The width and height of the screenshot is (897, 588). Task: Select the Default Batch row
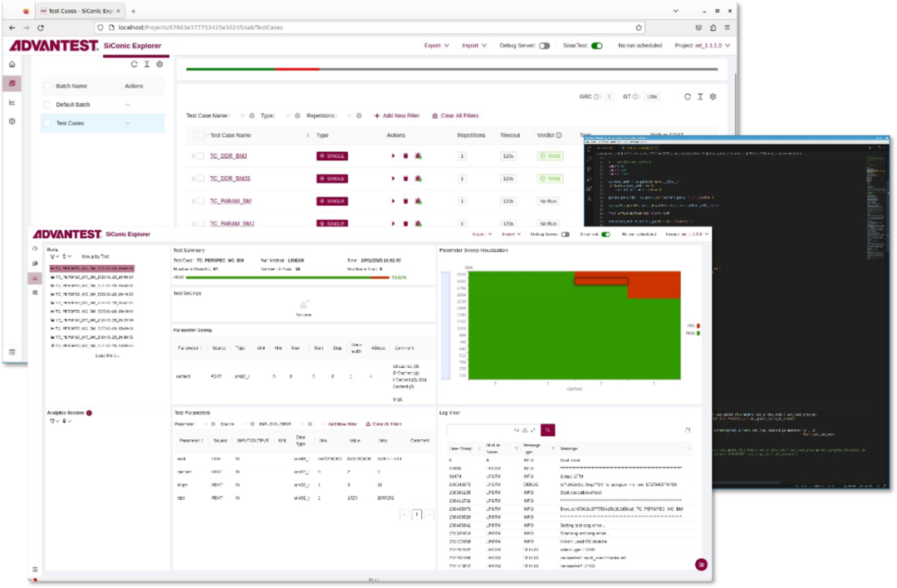[x=102, y=105]
